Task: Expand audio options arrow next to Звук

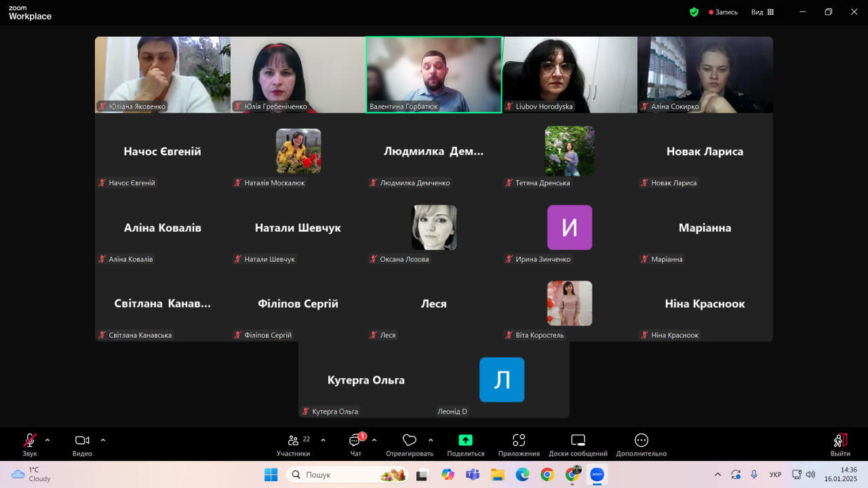Action: [47, 440]
